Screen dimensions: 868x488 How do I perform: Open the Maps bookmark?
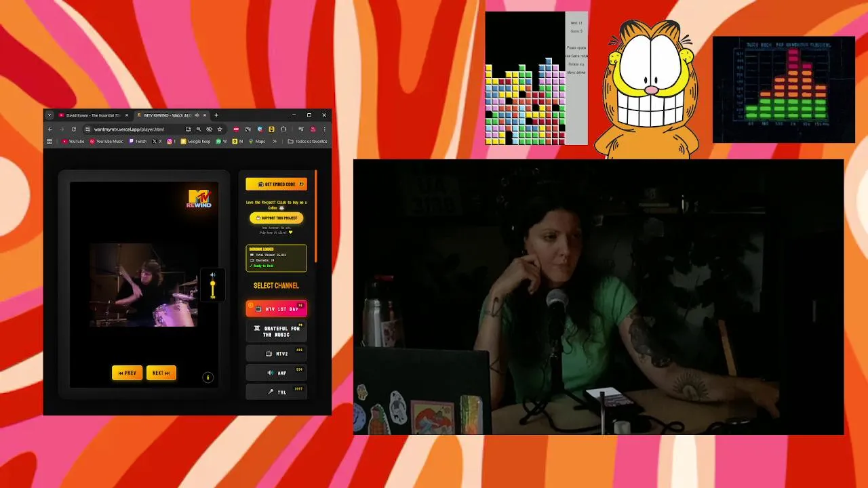257,142
